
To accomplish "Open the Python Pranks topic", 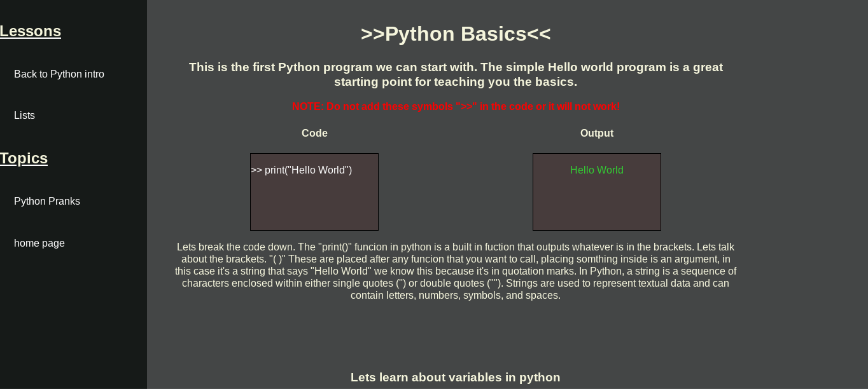I will click(47, 201).
